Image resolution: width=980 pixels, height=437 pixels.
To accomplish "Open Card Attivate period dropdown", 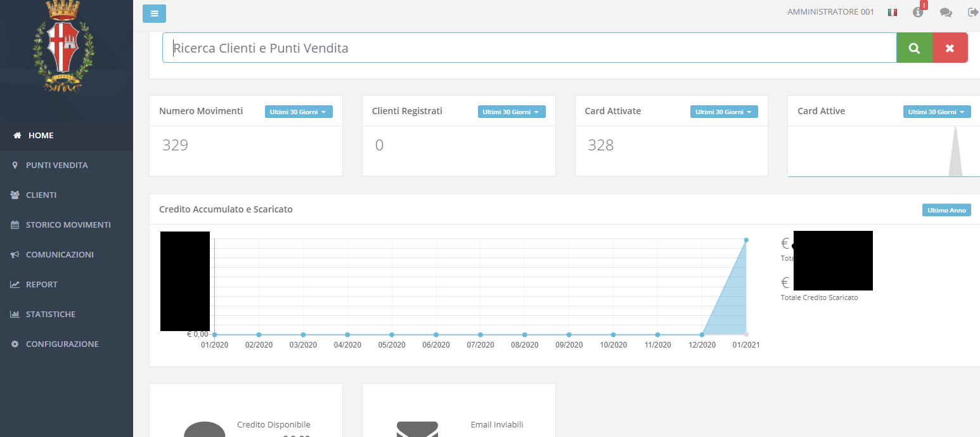I will (x=723, y=112).
